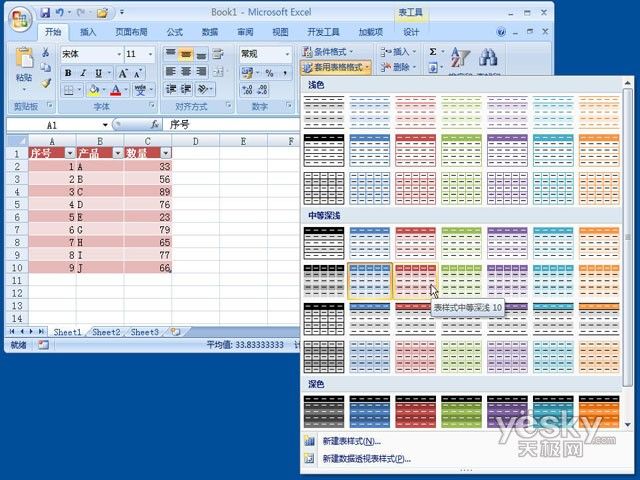The image size is (640, 480).
Task: Open 套用表格格式 table format dropdown
Action: 336,67
